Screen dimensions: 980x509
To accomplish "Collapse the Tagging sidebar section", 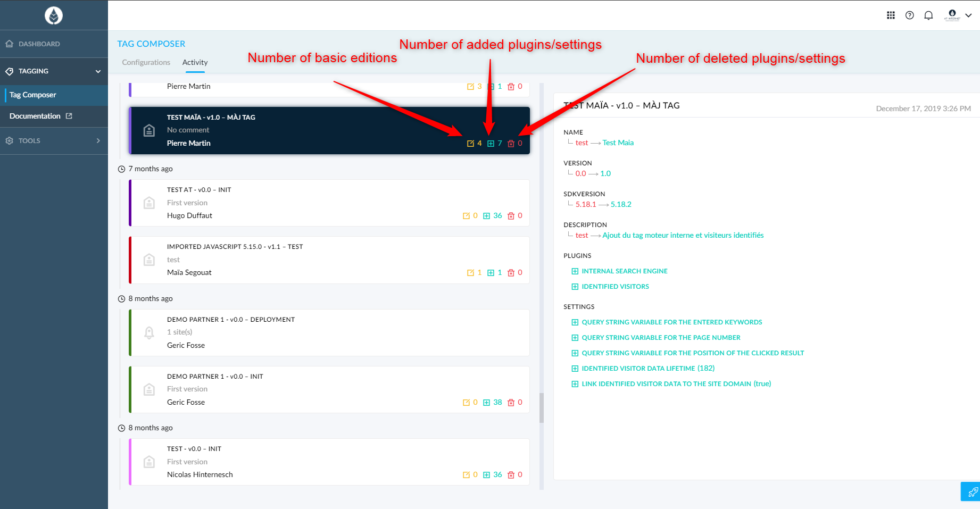I will click(x=98, y=71).
